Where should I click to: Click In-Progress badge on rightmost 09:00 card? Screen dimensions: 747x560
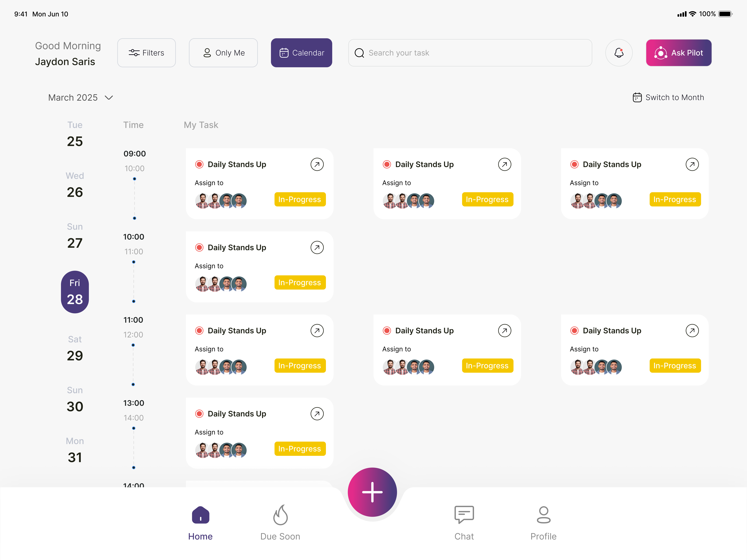pyautogui.click(x=675, y=199)
